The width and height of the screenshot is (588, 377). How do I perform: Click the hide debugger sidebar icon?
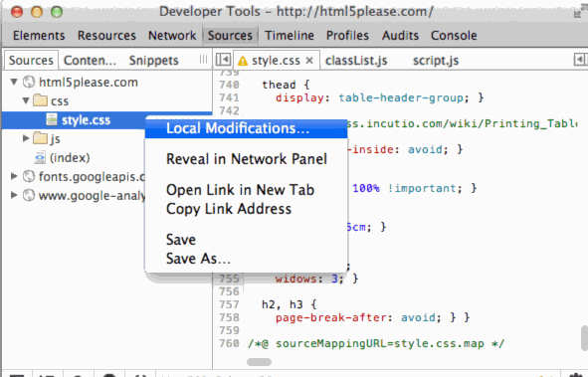580,60
